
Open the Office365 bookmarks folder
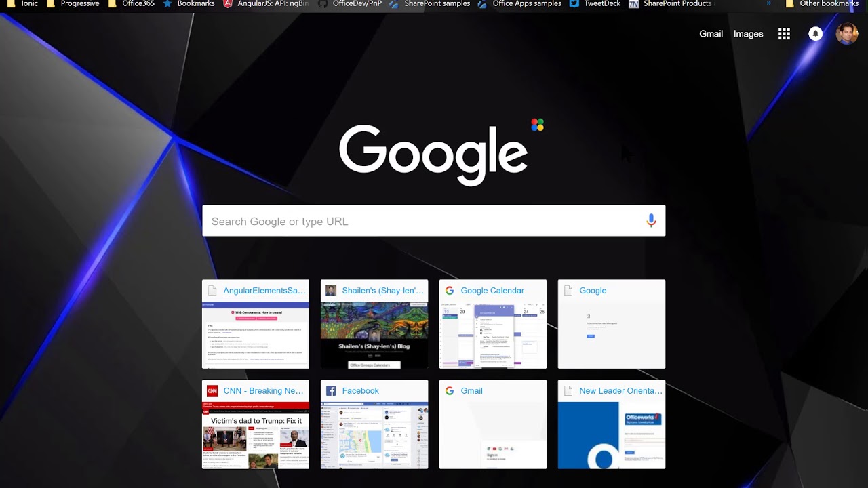click(131, 4)
